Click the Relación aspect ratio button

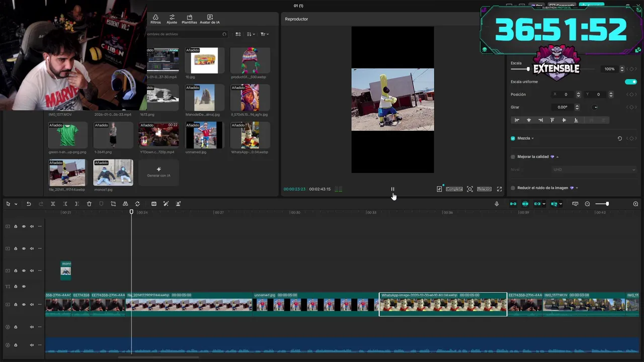point(484,189)
